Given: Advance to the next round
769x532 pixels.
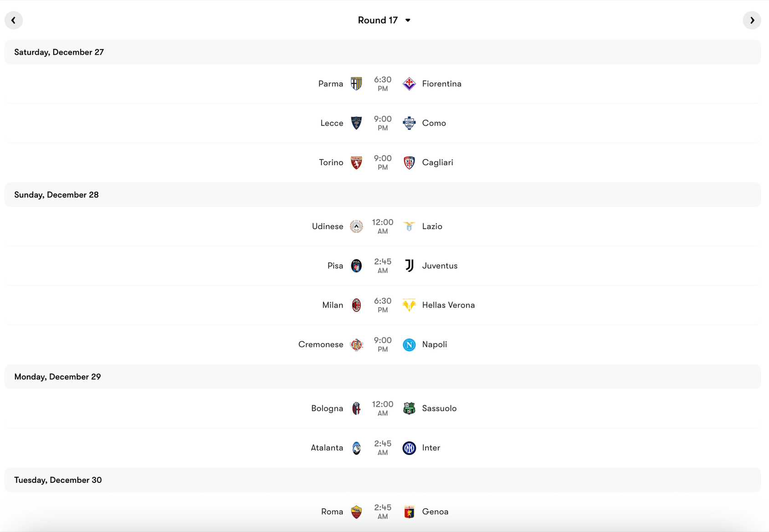Looking at the screenshot, I should click(x=753, y=20).
